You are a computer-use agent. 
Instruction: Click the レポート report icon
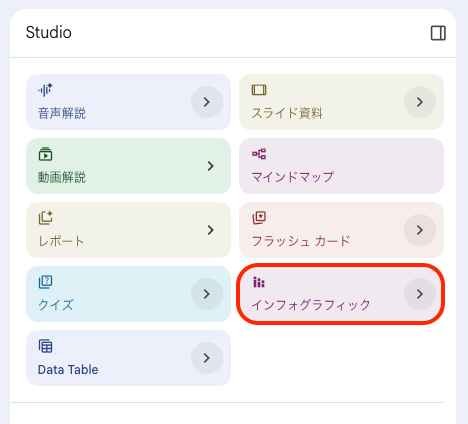pos(45,218)
